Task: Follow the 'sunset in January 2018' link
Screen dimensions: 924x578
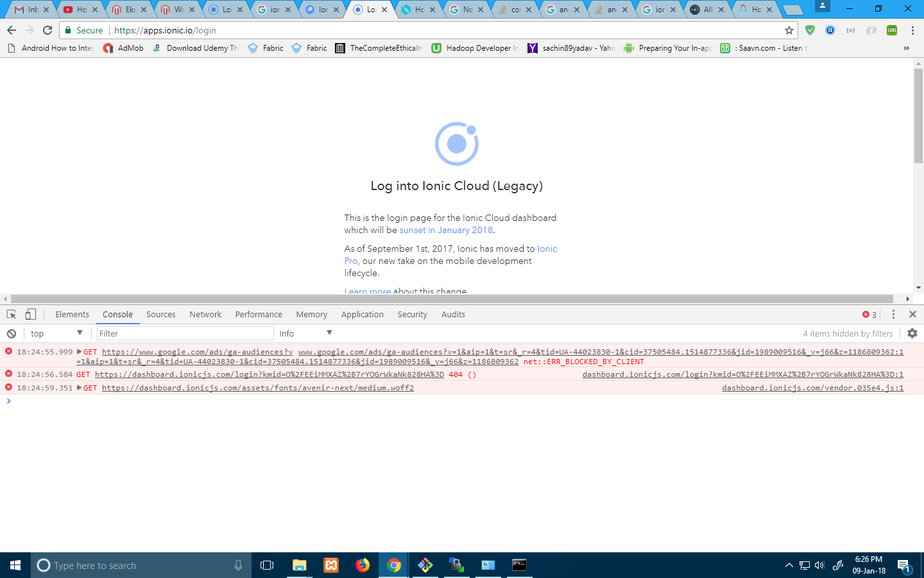Action: (446, 230)
